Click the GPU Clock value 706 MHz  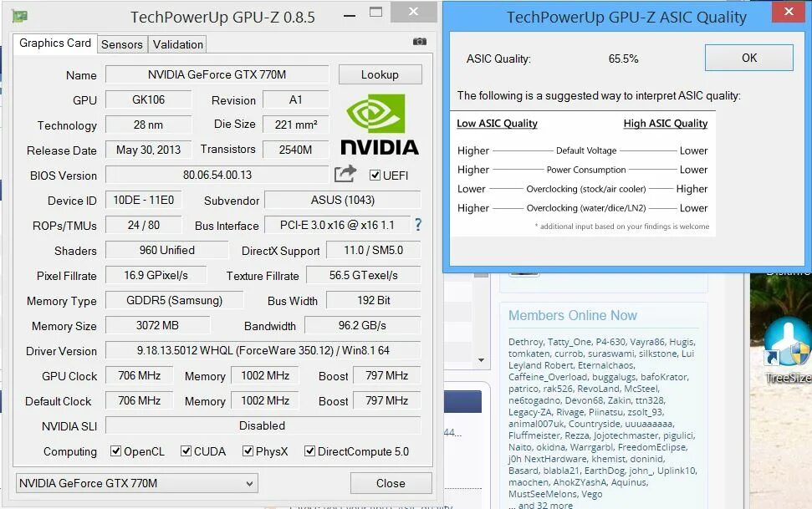coord(140,375)
